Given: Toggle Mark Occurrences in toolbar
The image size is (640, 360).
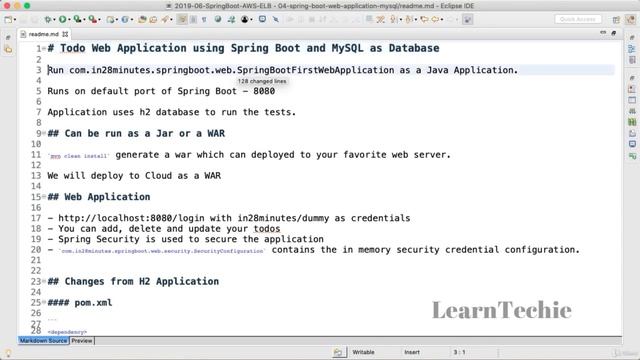Looking at the screenshot, I should 182,19.
